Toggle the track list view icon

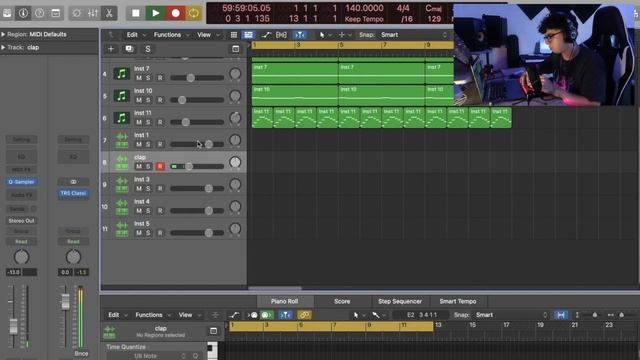click(248, 35)
